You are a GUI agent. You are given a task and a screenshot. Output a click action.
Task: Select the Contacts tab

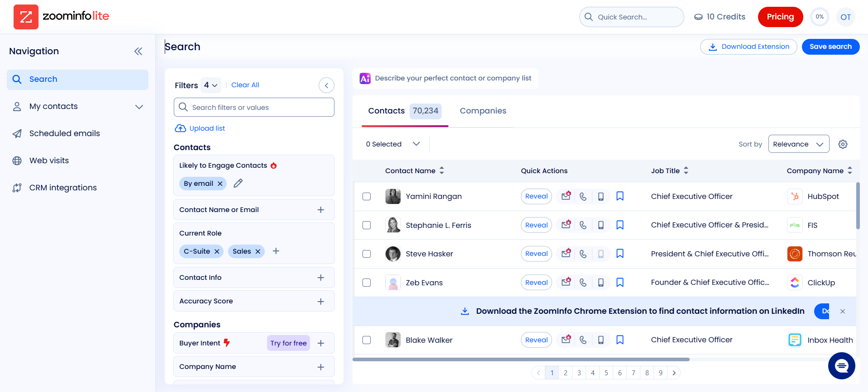405,111
